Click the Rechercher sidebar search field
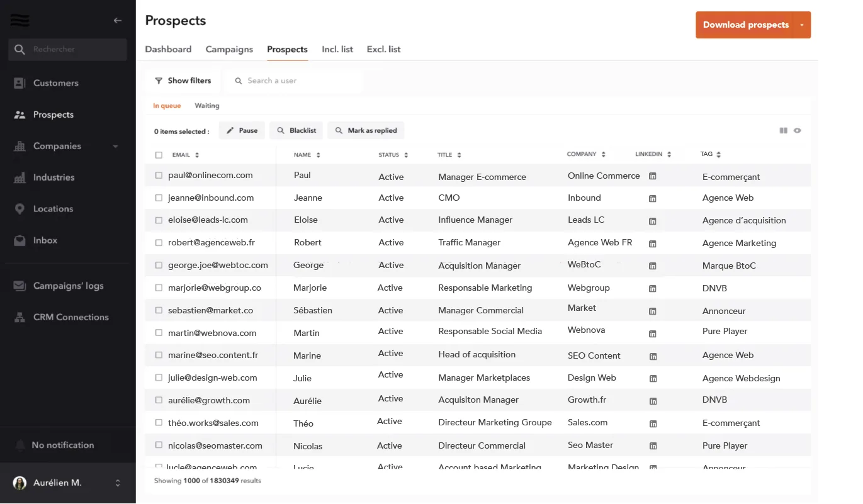Screen dimensions: 863x504 tap(67, 49)
